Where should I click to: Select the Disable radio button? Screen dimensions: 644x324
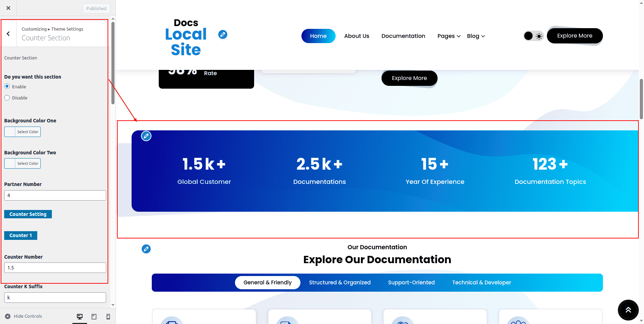7,98
